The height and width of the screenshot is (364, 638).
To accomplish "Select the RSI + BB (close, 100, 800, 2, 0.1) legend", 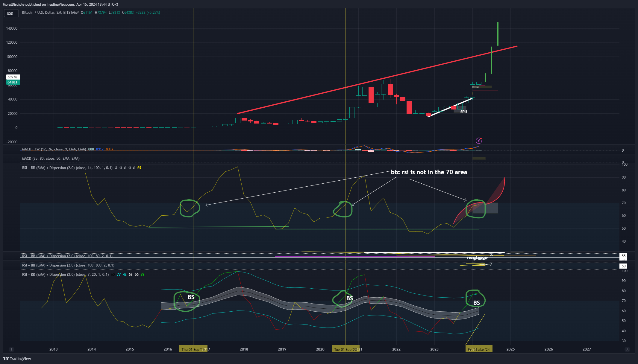I will (68, 265).
